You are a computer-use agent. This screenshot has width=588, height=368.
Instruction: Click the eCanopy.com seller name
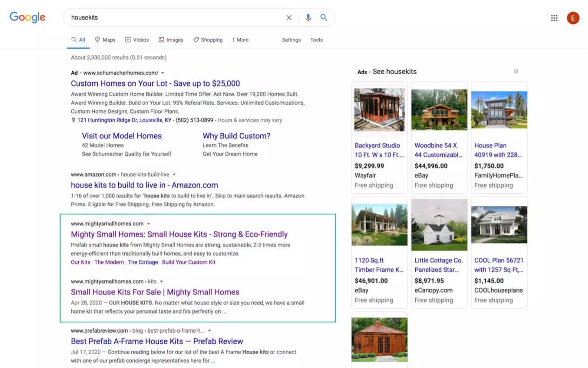[x=433, y=290]
